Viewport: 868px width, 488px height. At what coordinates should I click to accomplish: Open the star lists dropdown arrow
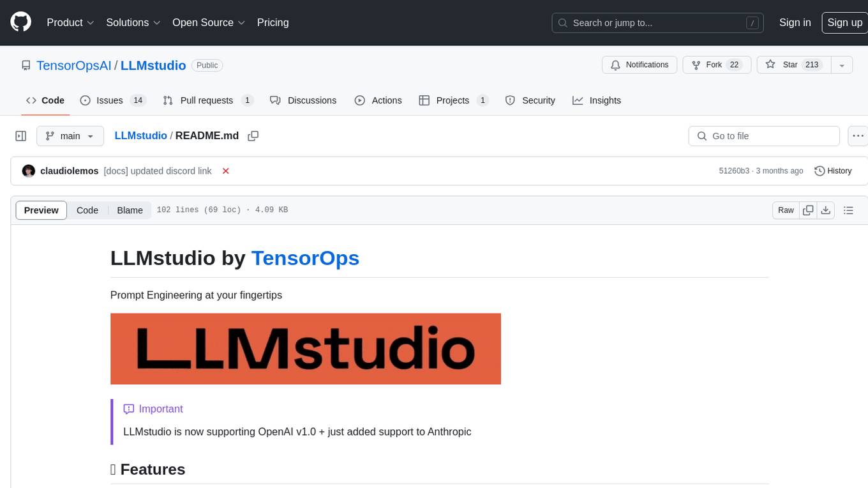(842, 65)
